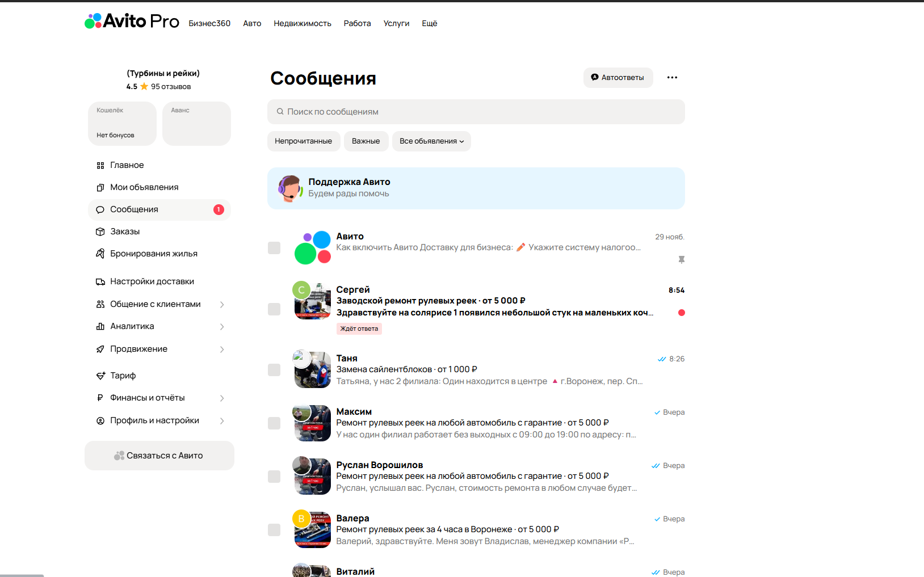924x577 pixels.
Task: Expand Продвижение submenu chevron
Action: click(x=222, y=349)
